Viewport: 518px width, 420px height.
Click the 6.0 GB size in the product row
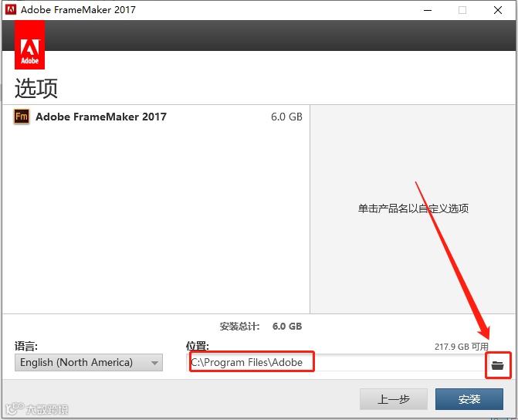coord(286,117)
